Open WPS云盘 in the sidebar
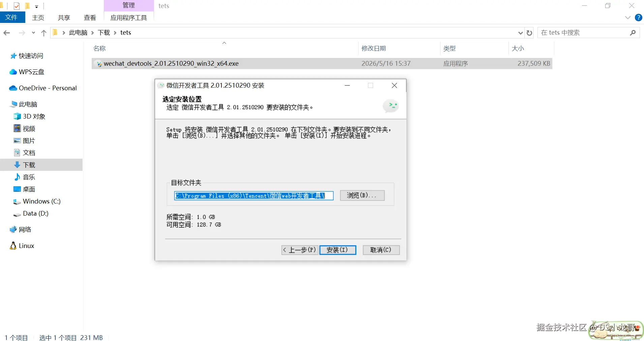 coord(27,72)
